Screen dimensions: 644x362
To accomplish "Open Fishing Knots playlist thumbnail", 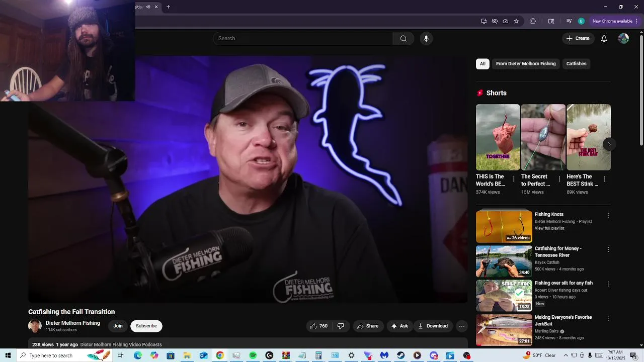I will click(x=504, y=227).
